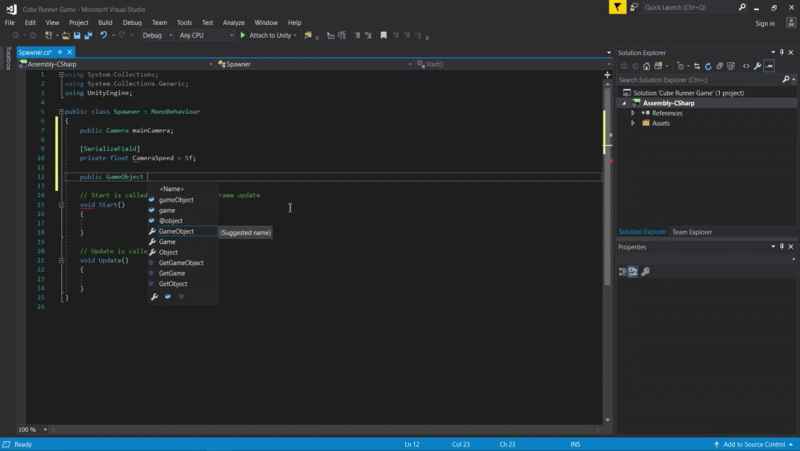
Task: Click Attach to Unity button text
Action: (x=270, y=35)
